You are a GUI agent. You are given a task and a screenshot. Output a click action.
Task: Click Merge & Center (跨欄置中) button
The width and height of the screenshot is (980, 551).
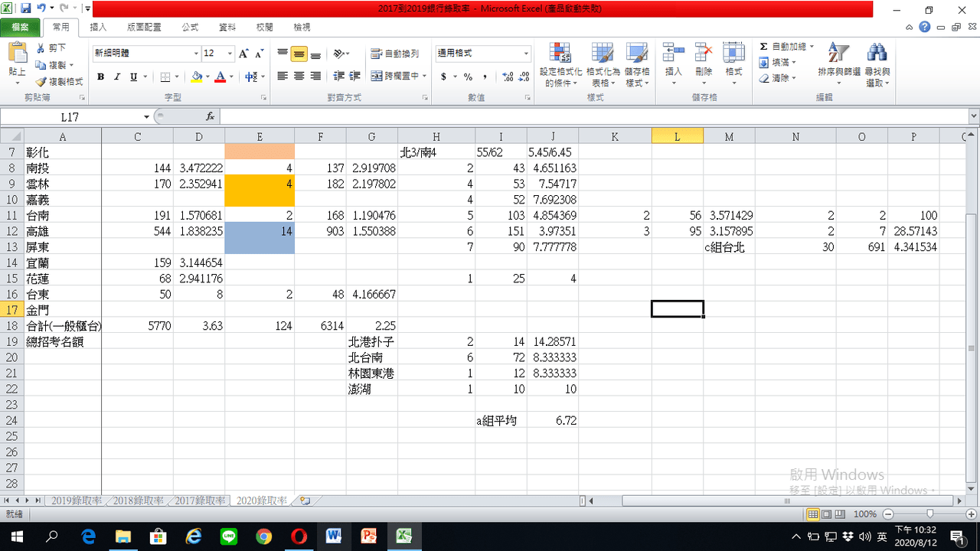(395, 77)
